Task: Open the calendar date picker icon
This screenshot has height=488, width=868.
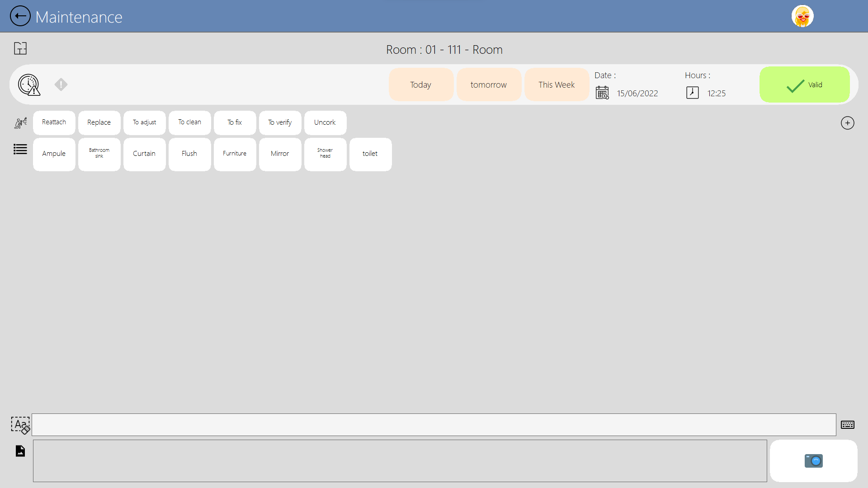Action: click(x=602, y=93)
